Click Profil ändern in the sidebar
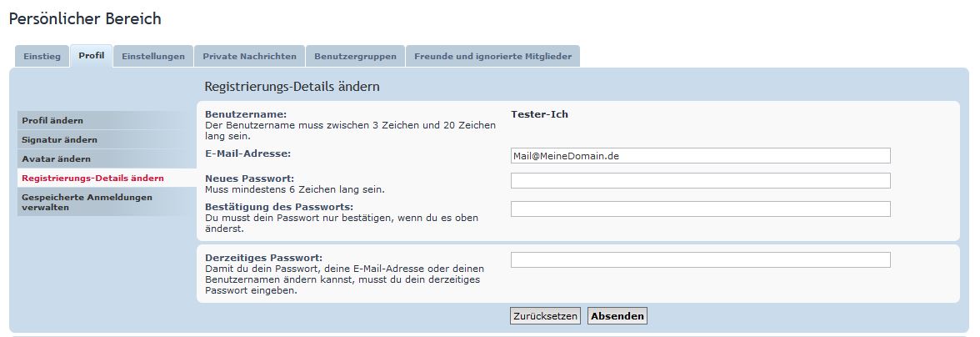The width and height of the screenshot is (980, 337). [52, 121]
